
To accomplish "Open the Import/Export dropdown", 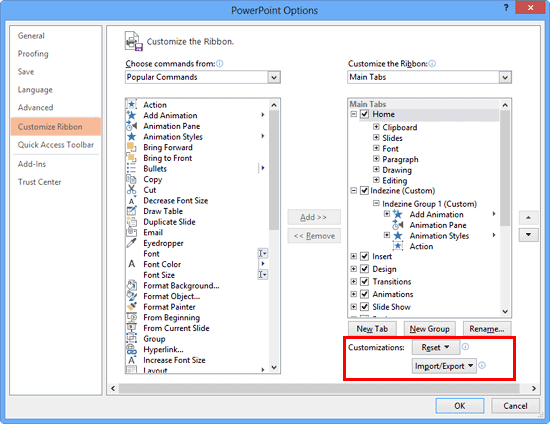I will (x=444, y=366).
